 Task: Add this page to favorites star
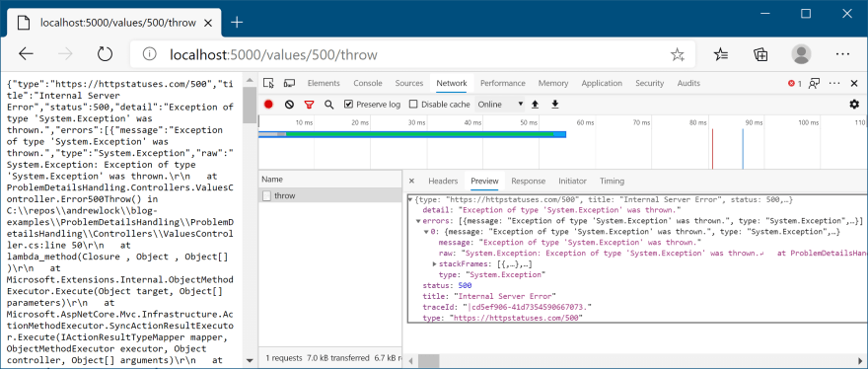tap(677, 54)
